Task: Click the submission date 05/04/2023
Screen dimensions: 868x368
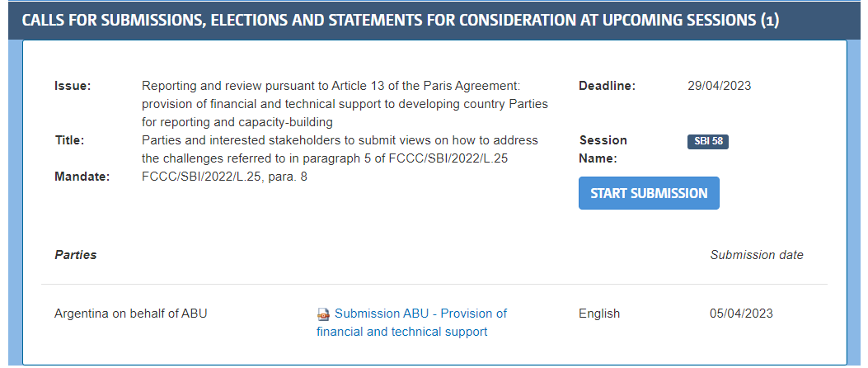Action: (x=741, y=314)
